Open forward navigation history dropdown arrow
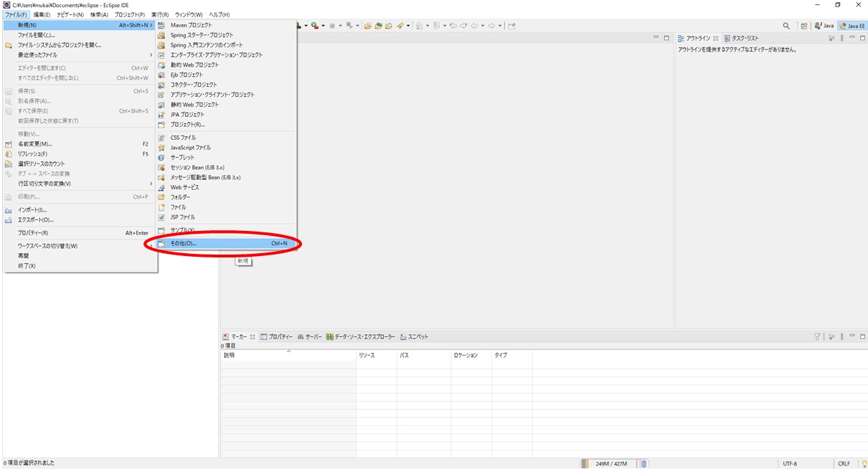Viewport: 868px width, 469px height. 500,26
